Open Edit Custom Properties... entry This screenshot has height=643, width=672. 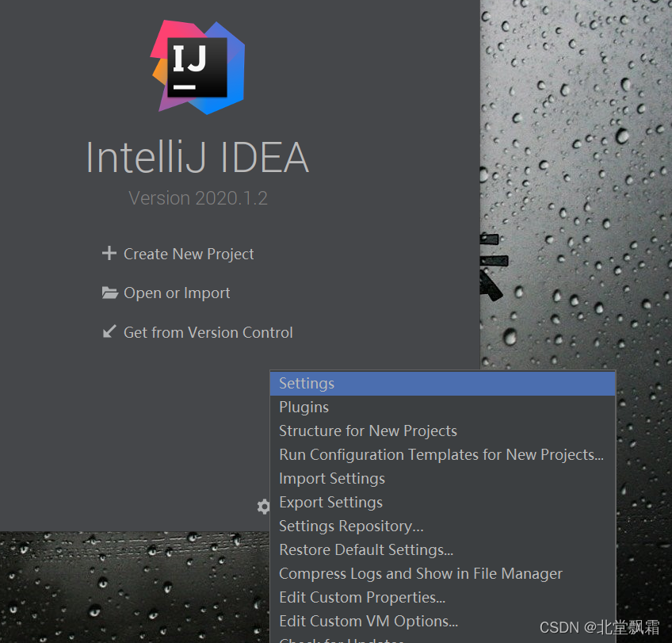coord(443,598)
